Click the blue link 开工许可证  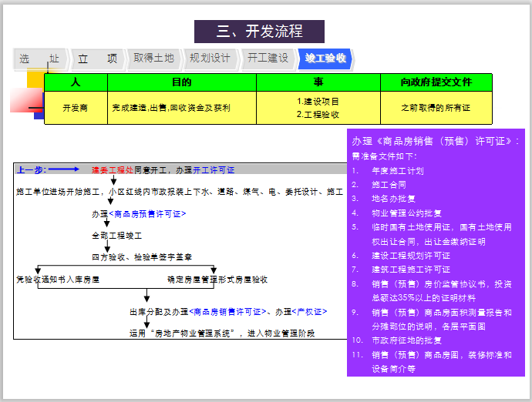tap(214, 170)
